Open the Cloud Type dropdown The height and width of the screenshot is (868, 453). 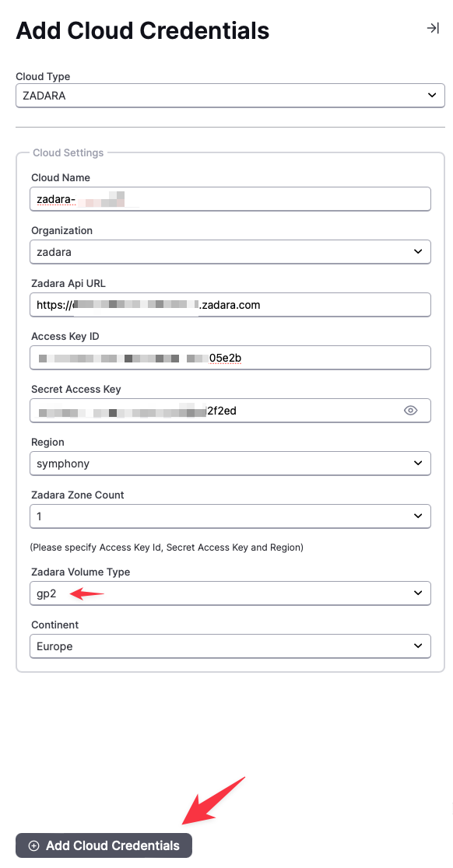[x=230, y=95]
